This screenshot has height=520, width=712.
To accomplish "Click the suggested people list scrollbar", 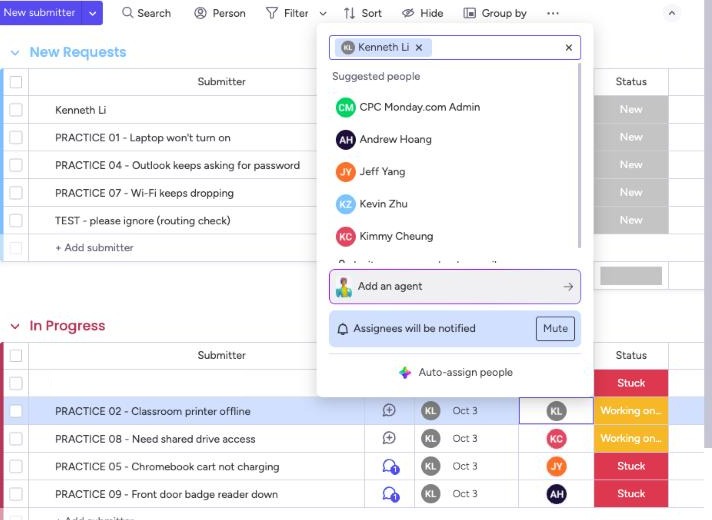I will 579,157.
